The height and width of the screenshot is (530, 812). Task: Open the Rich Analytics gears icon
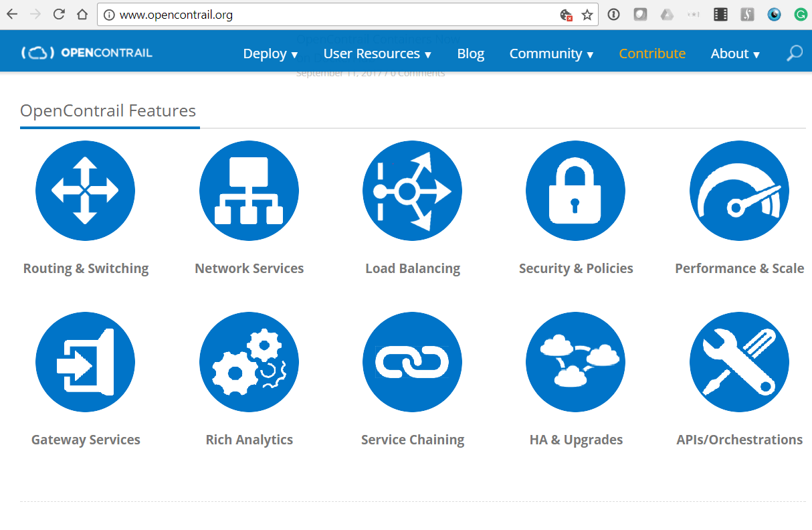pos(249,362)
